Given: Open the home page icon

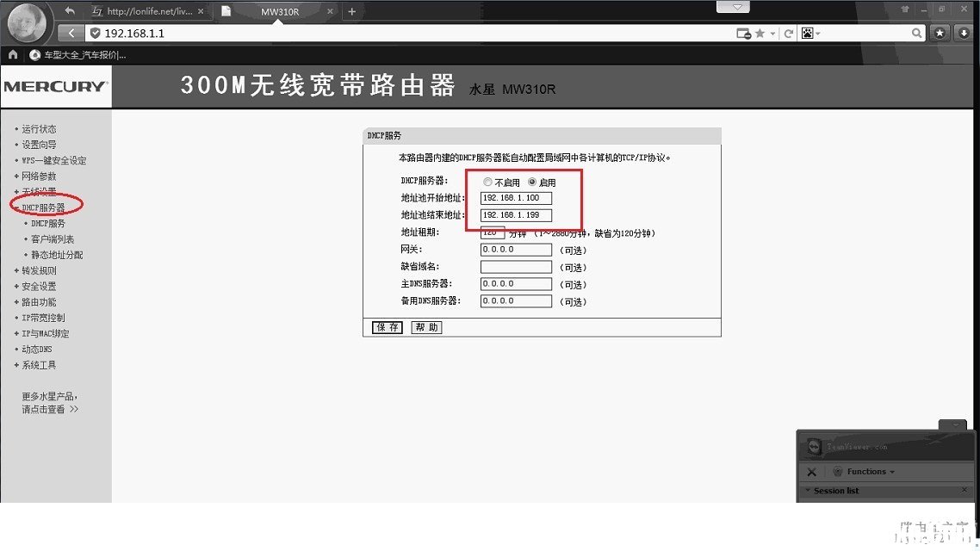Looking at the screenshot, I should coord(13,55).
